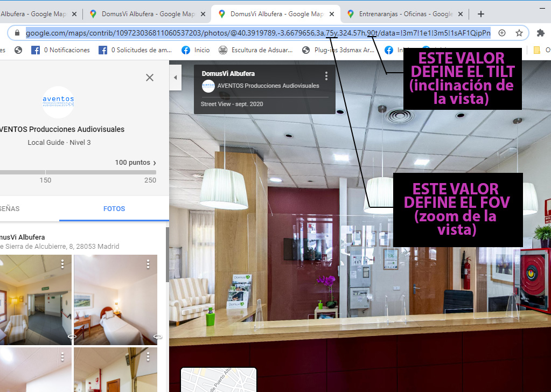This screenshot has width=551, height=392.
Task: Open options menu on hallway photo
Action: click(x=62, y=264)
